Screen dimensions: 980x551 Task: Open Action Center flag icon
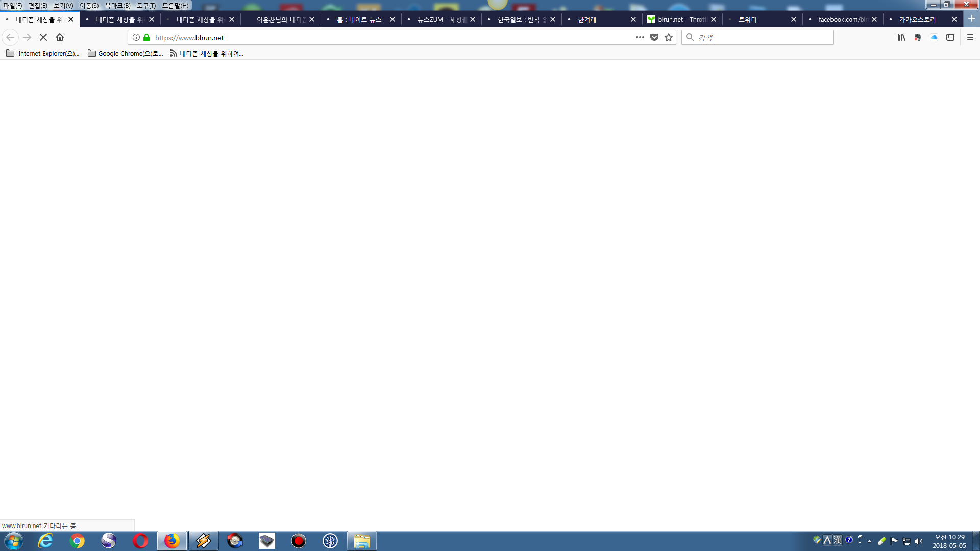tap(894, 541)
